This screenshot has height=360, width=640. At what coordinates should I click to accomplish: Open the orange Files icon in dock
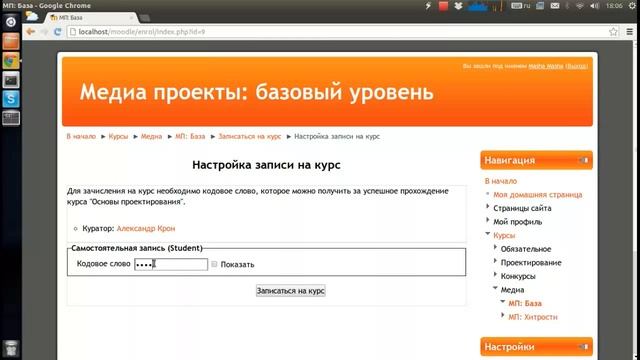(x=11, y=41)
